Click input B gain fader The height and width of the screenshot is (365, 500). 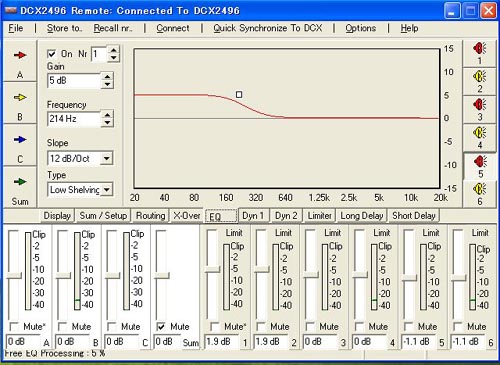click(63, 275)
